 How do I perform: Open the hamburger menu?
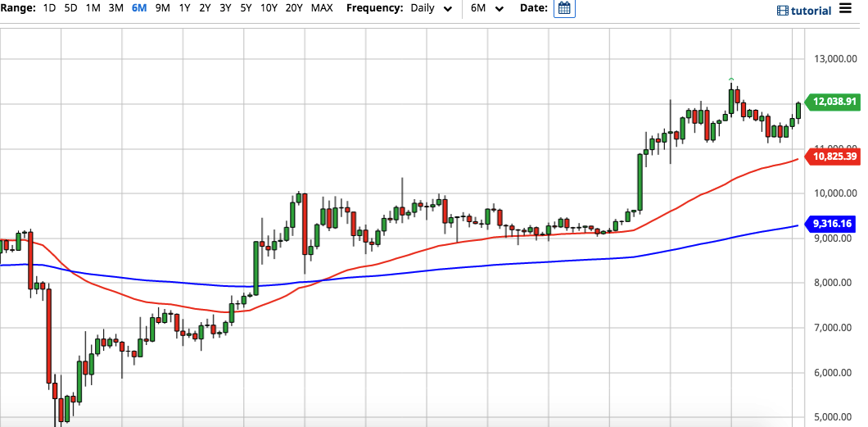[x=845, y=8]
